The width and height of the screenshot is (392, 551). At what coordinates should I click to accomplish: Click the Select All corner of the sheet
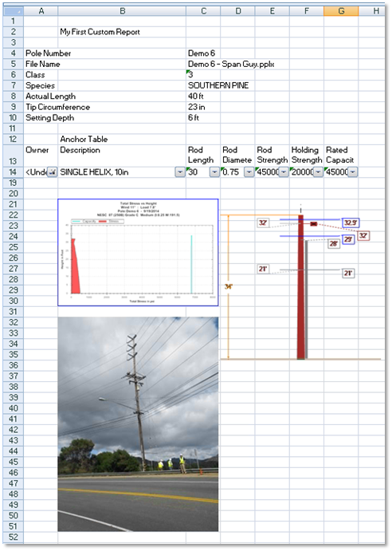tap(14, 11)
